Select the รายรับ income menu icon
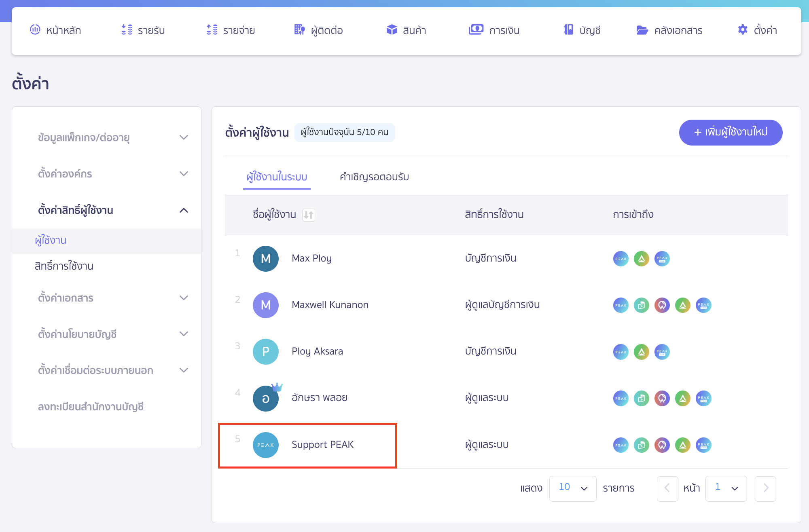809x532 pixels. [127, 30]
